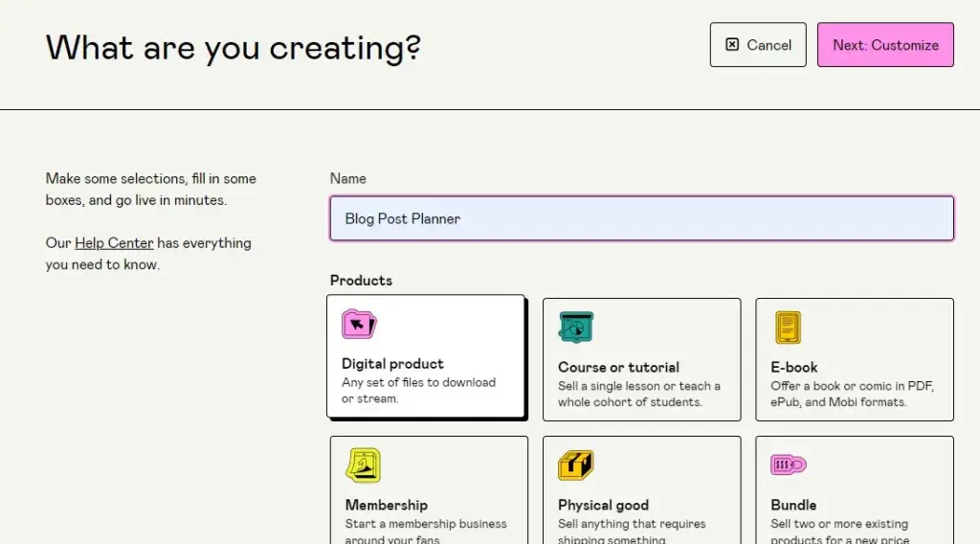Choose the Physical good product type title
Viewport: 980px width, 544px height.
603,505
